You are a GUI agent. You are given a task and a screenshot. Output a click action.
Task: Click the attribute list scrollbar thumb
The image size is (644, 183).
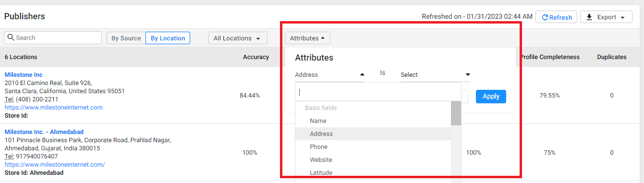(x=456, y=113)
